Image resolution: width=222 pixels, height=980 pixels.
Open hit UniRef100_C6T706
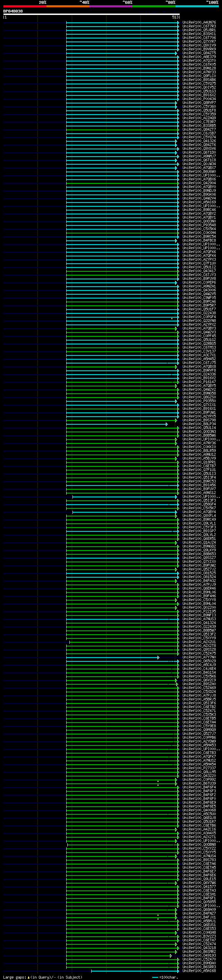point(199,38)
